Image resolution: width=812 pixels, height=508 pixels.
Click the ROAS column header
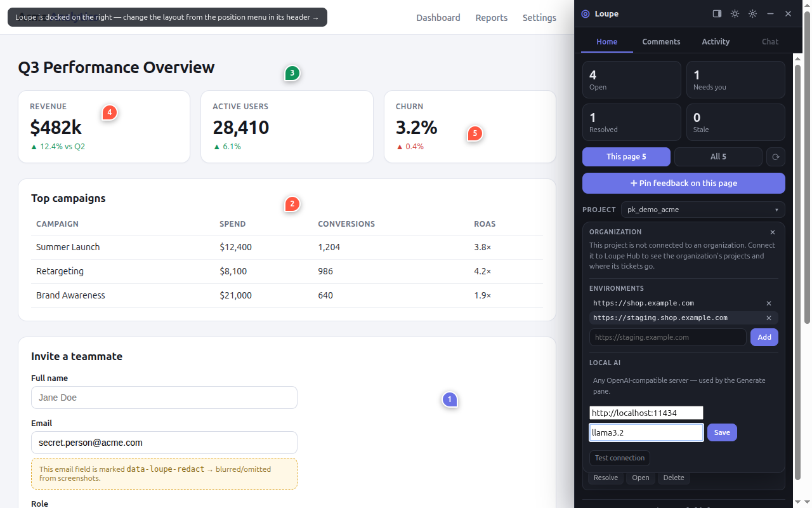485,224
